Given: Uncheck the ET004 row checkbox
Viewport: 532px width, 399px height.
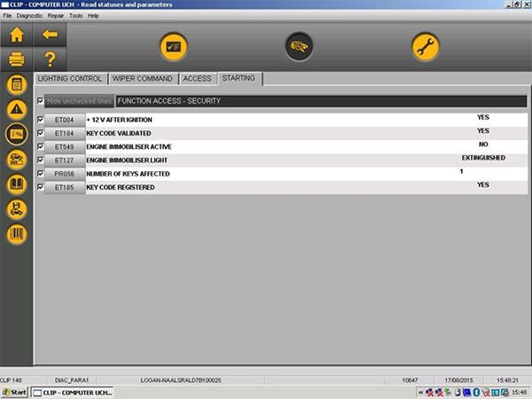Looking at the screenshot, I should [x=40, y=119].
